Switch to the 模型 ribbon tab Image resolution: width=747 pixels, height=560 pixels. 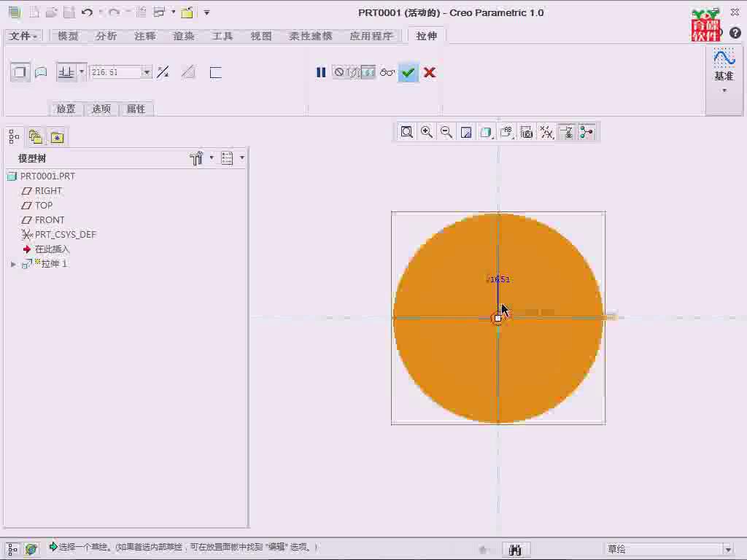68,36
